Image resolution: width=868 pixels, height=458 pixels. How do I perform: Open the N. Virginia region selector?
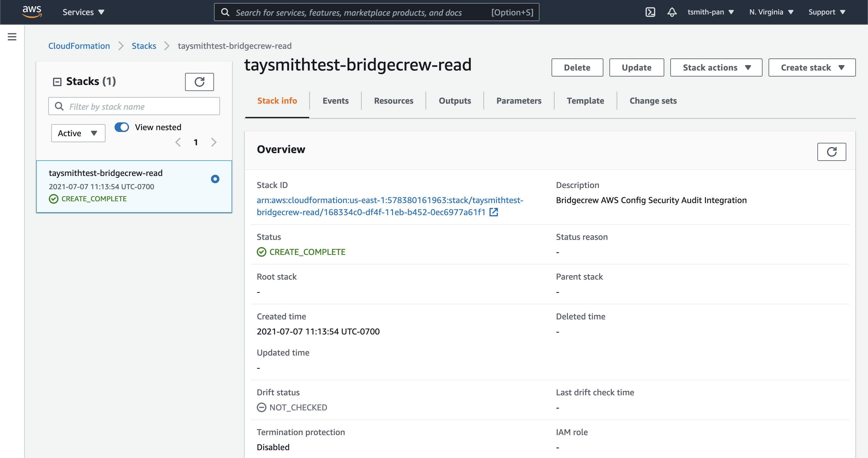(771, 12)
